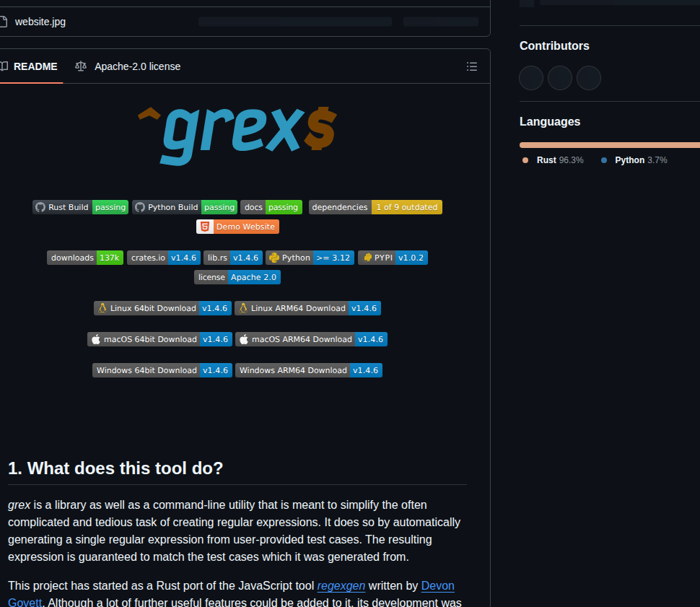Click the Linux 64bit Download badge

[x=162, y=308]
